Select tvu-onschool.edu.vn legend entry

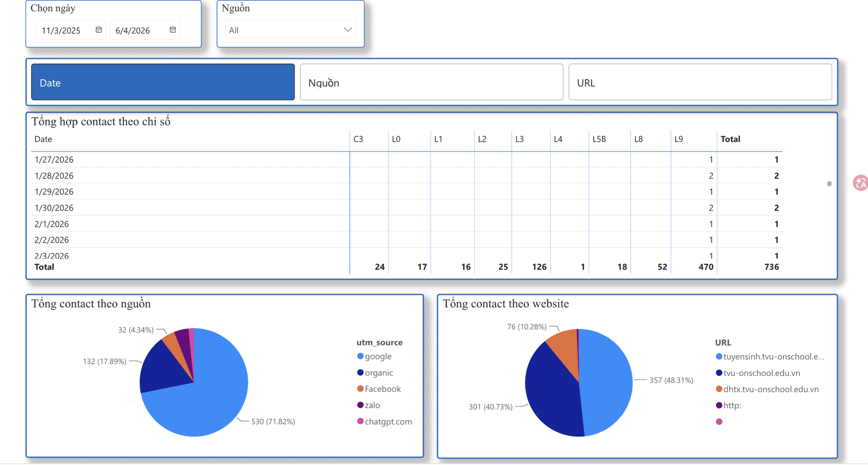[758, 373]
